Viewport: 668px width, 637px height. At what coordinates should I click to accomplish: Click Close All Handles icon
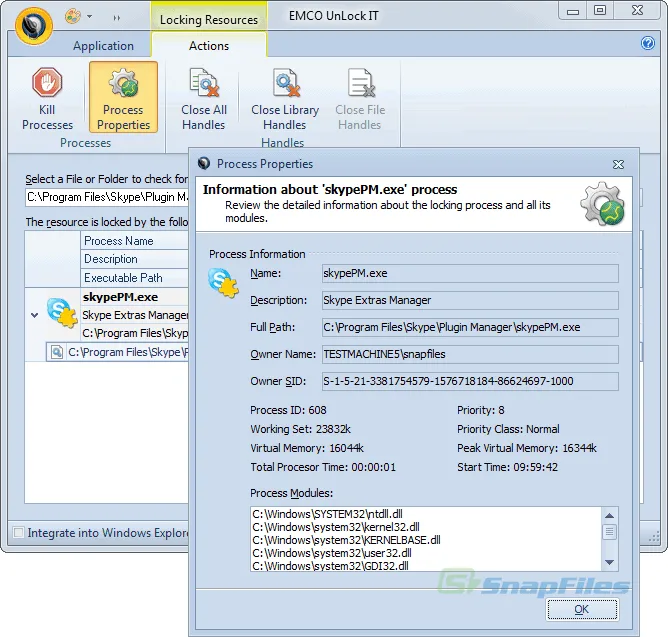click(204, 84)
